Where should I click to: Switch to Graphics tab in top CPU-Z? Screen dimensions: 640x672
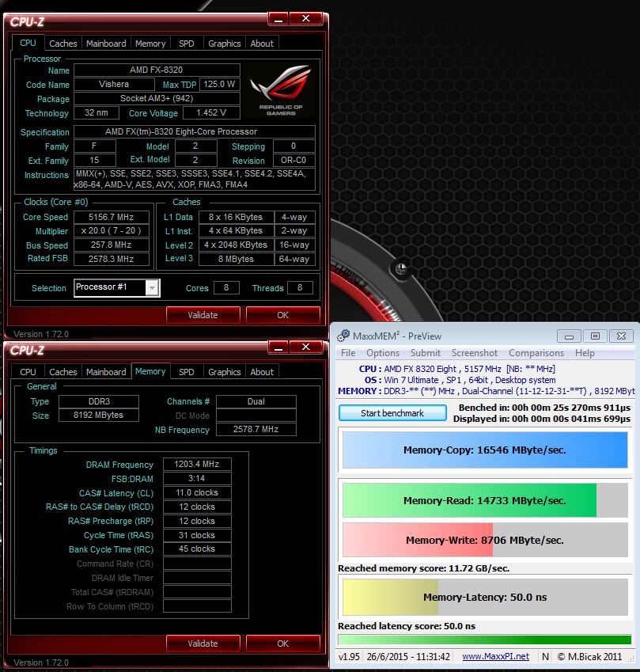225,44
